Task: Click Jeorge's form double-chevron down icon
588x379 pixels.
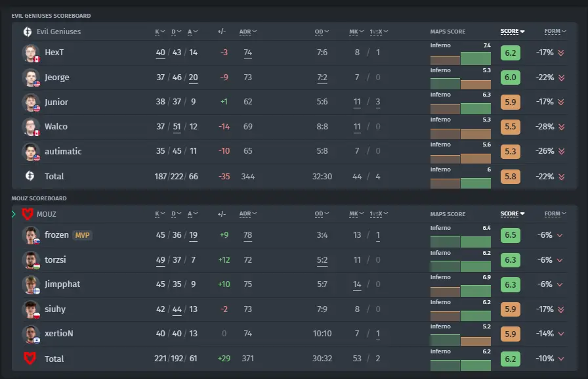Action: [x=561, y=78]
